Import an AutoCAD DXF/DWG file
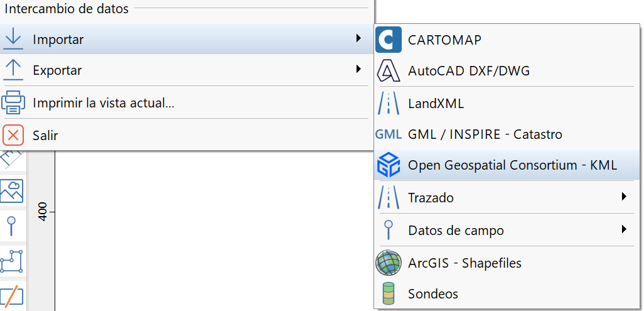Screen dimensions: 644x311 (x=507, y=71)
